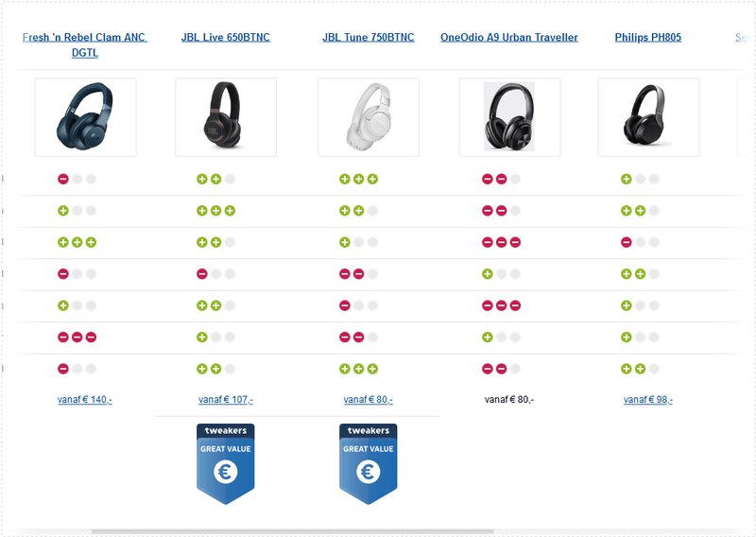Open the Fresh 'n Rebel Clam ANC DGTL link
This screenshot has height=537, width=756.
click(x=85, y=44)
